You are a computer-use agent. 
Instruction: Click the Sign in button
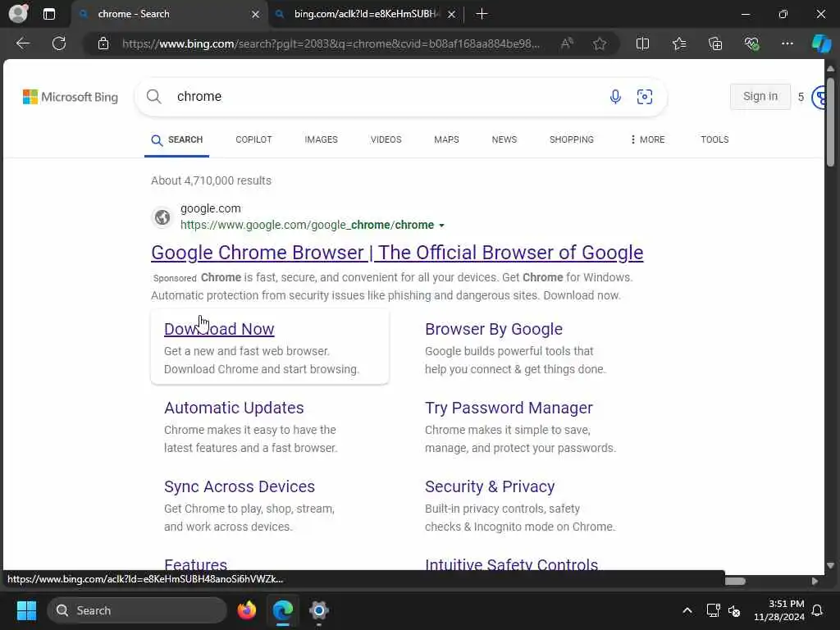[760, 97]
